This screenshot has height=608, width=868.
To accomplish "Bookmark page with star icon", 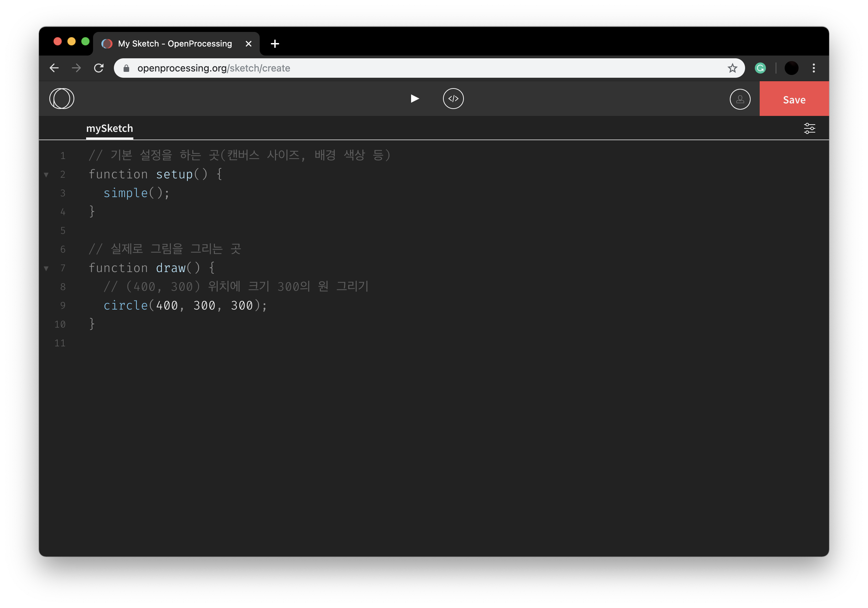I will [732, 68].
